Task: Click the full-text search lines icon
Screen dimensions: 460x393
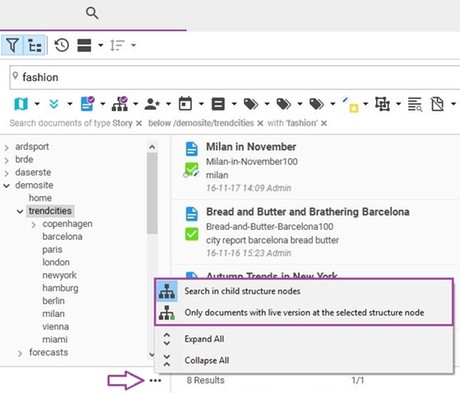Action: click(415, 104)
